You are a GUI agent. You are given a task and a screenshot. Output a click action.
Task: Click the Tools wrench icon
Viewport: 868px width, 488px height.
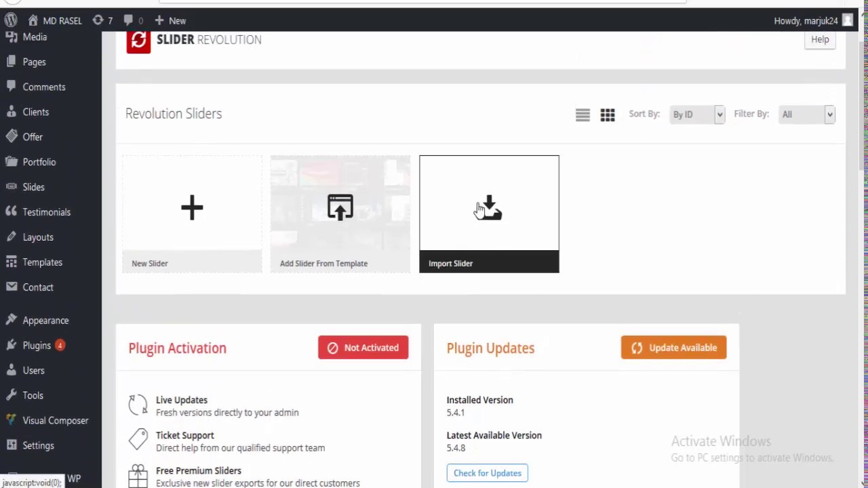point(11,396)
